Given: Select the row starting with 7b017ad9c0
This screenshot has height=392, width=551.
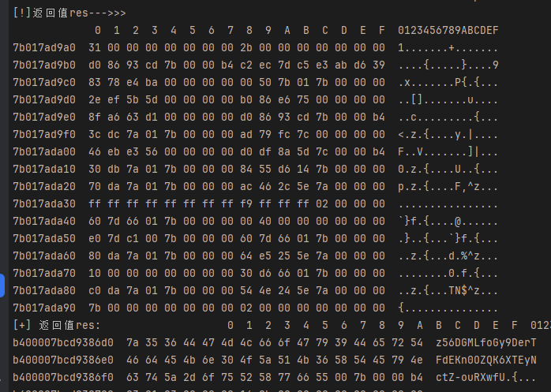Looking at the screenshot, I should pyautogui.click(x=44, y=83).
